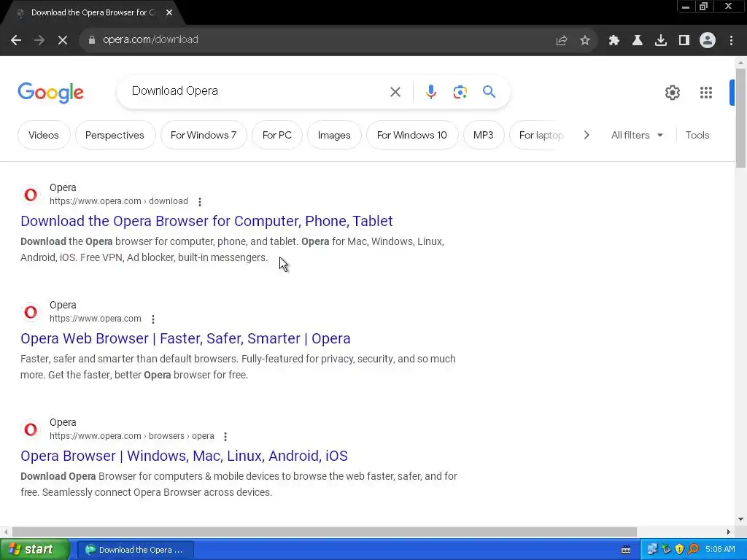The image size is (747, 560).
Task: Open Opera Web Browser Faster, Safer, Smarter link
Action: point(185,338)
